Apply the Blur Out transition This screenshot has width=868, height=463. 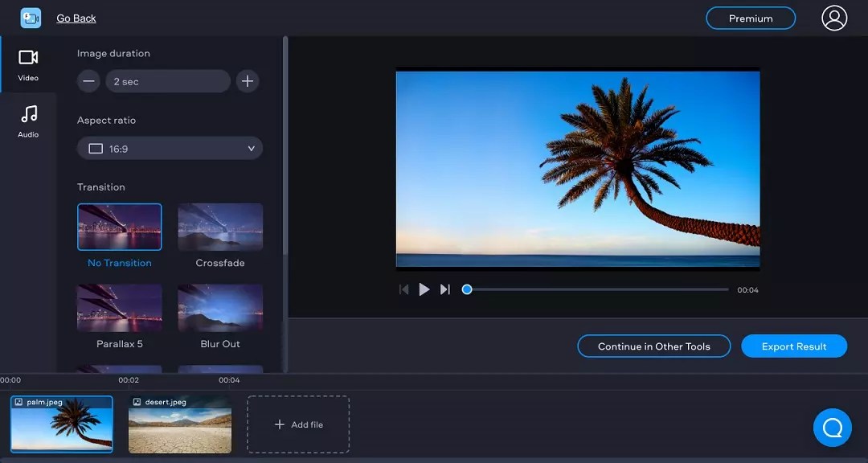click(219, 308)
